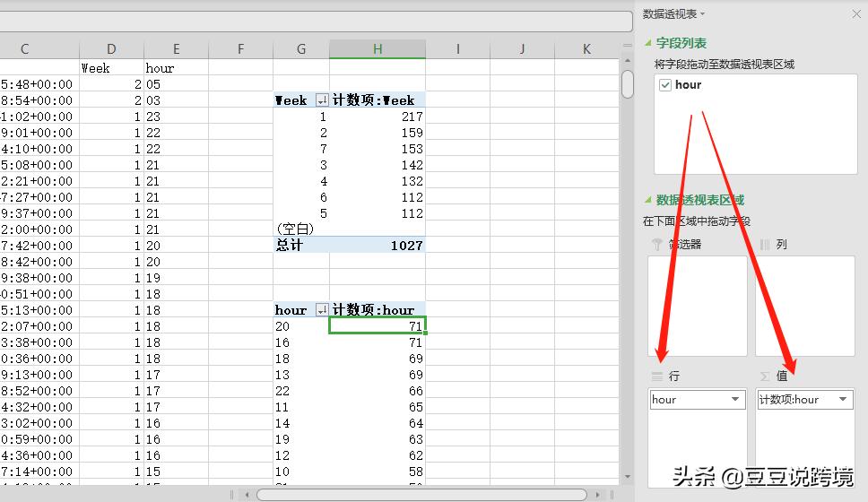Select column G header
Screen dimensions: 868x502
point(301,49)
